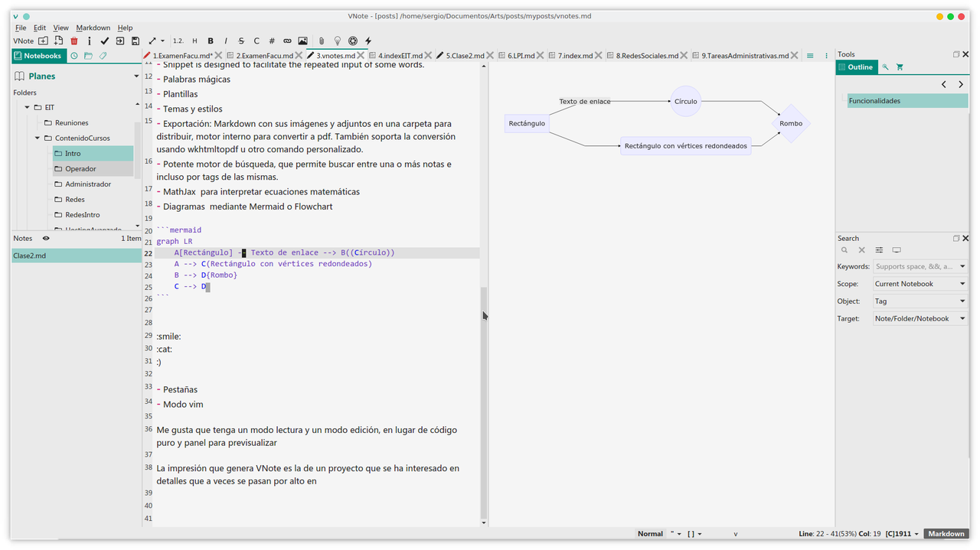This screenshot has height=550, width=980.
Task: Select the Clase2.md note in Notes list
Action: (77, 255)
